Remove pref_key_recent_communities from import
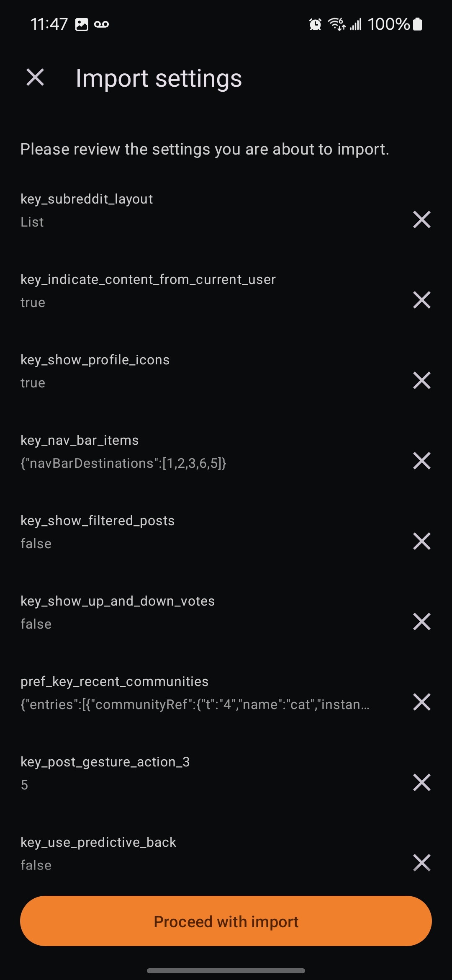 click(421, 702)
